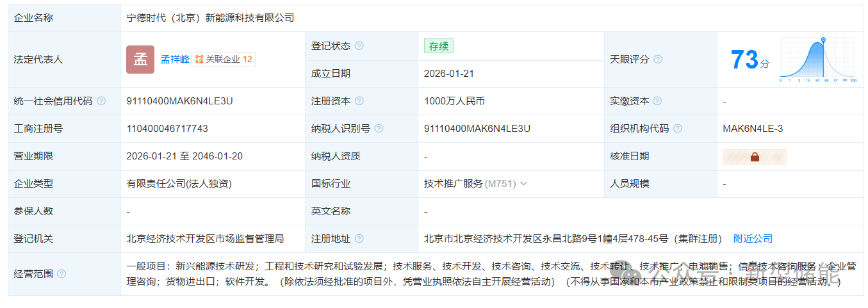Click the 工商注册号 label cell
This screenshot has width=868, height=308.
[64, 129]
